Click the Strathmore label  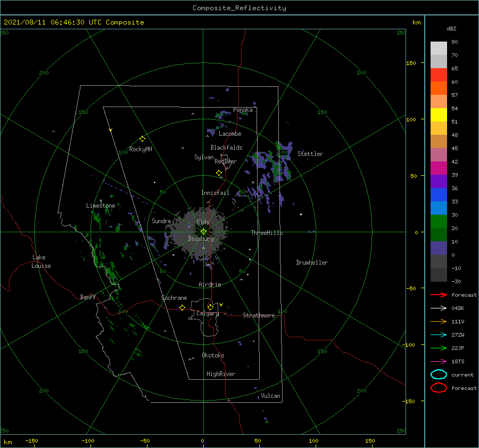259,315
